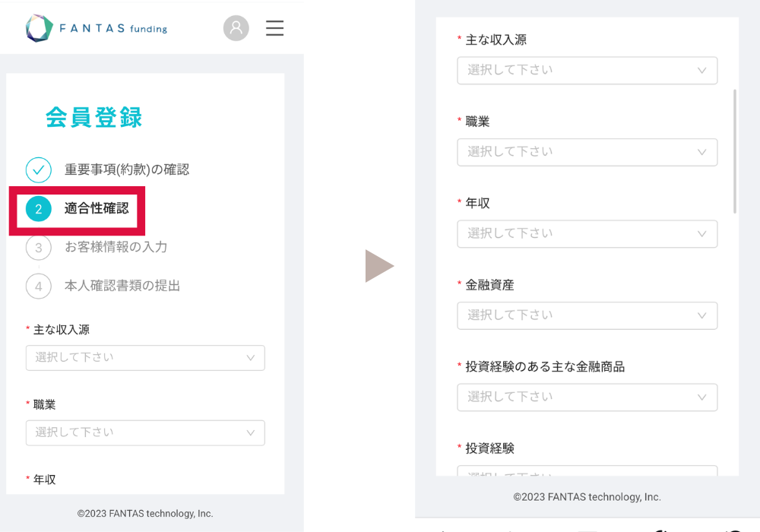Viewport: 760px width, 532px height.
Task: Expand 年収 dropdown in right screen
Action: 587,233
